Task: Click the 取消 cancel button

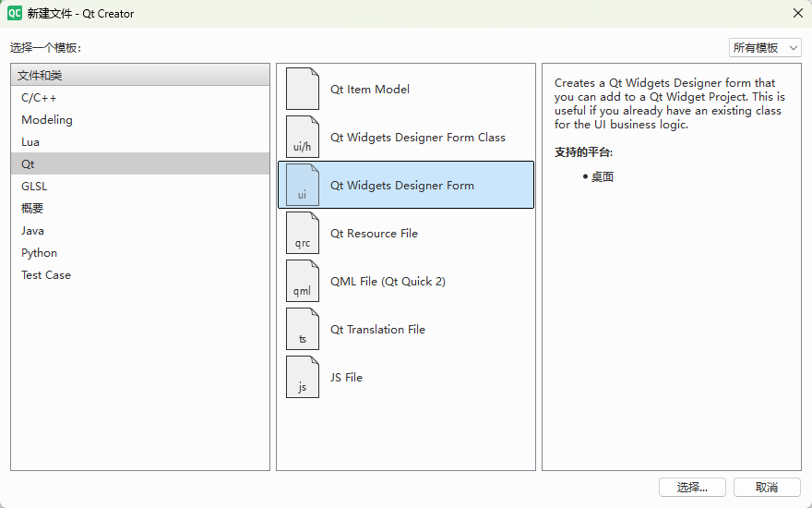Action: tap(767, 488)
